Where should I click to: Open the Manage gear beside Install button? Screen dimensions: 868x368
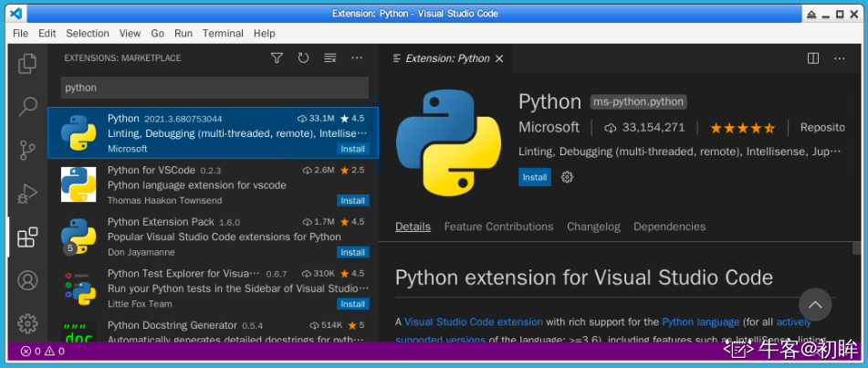[567, 177]
